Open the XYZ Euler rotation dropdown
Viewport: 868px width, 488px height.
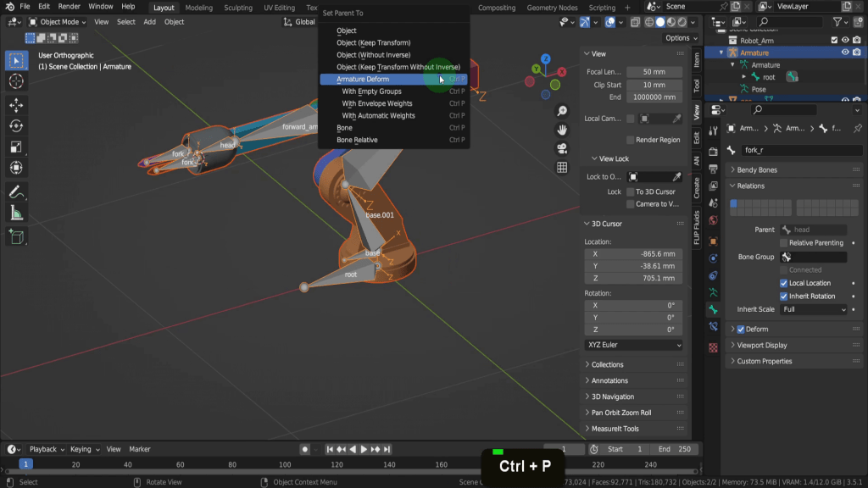pyautogui.click(x=633, y=346)
